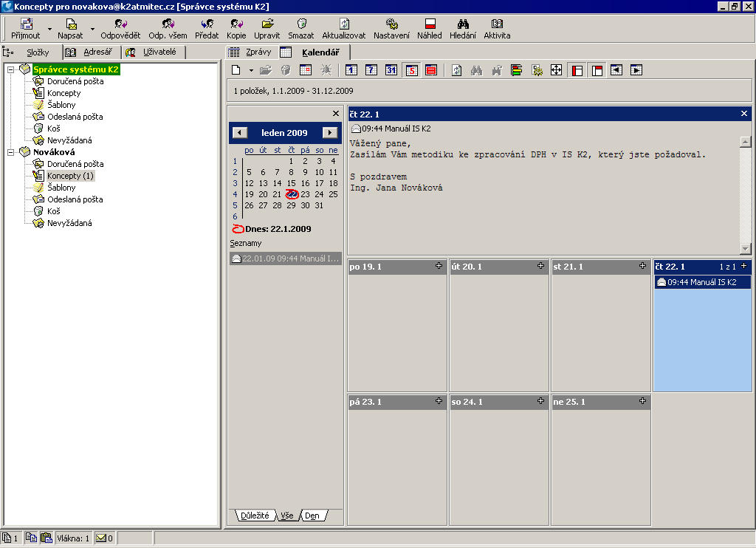Select 22.01.09 09:44 Manuál list entry

point(286,258)
